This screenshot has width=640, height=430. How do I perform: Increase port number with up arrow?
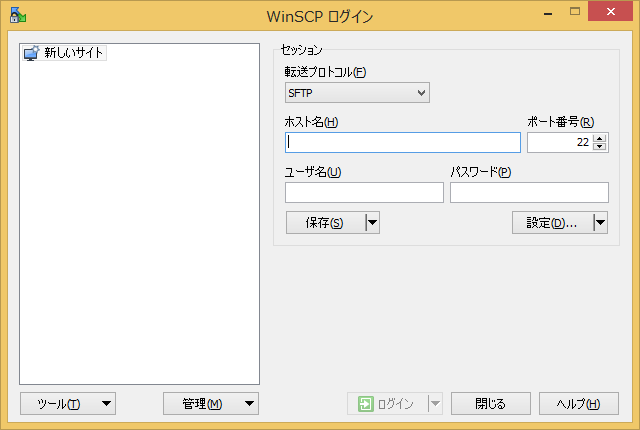tap(600, 138)
